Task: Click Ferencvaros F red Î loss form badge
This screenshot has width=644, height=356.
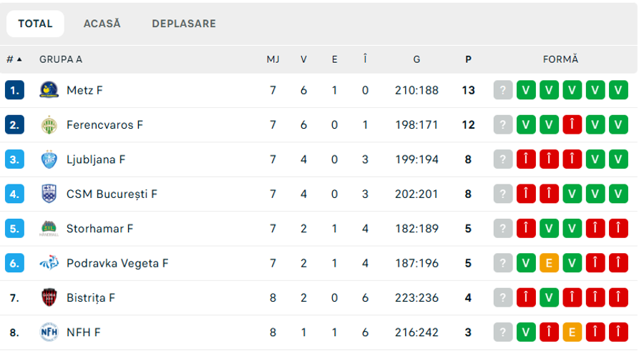Action: point(572,124)
